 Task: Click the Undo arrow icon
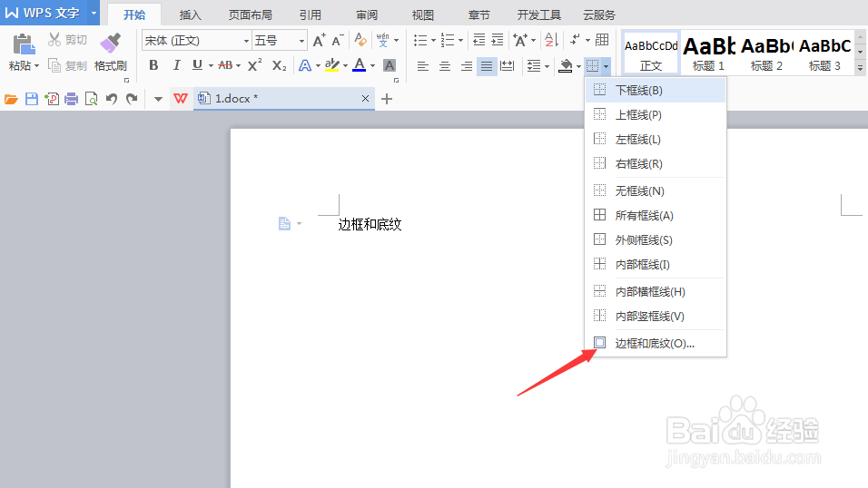click(x=112, y=99)
